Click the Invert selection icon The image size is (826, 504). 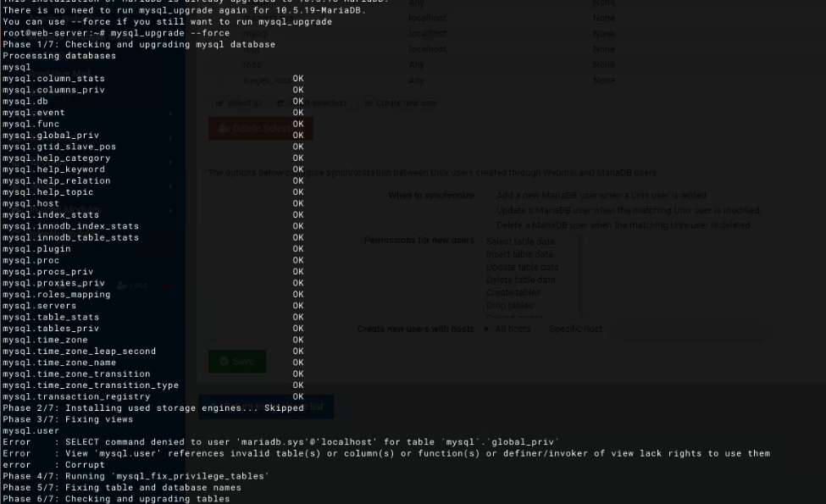(280, 103)
